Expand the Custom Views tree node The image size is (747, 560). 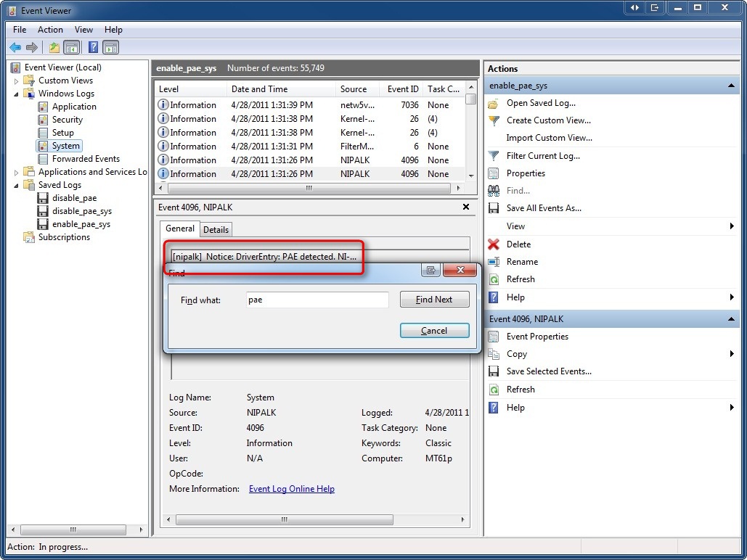pyautogui.click(x=17, y=81)
